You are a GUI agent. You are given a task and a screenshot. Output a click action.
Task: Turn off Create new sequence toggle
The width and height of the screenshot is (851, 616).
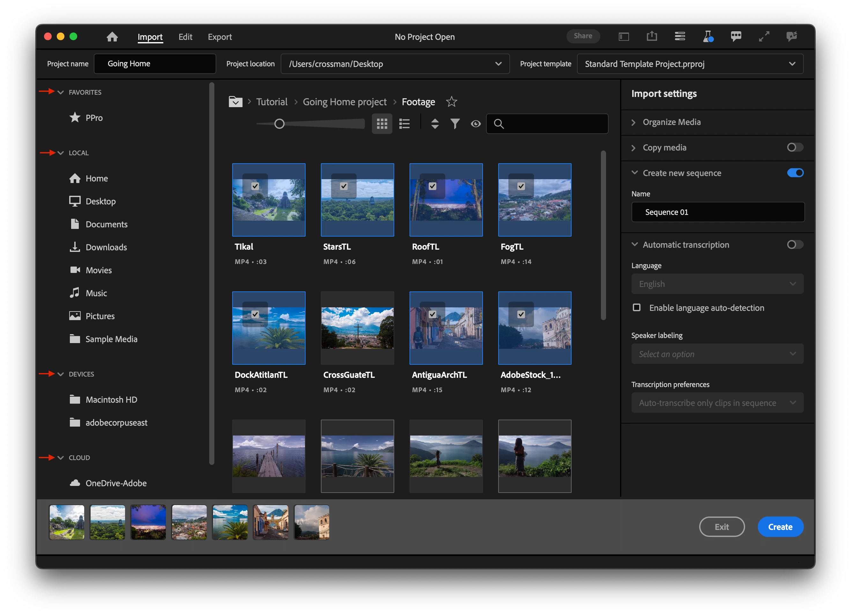pos(795,173)
